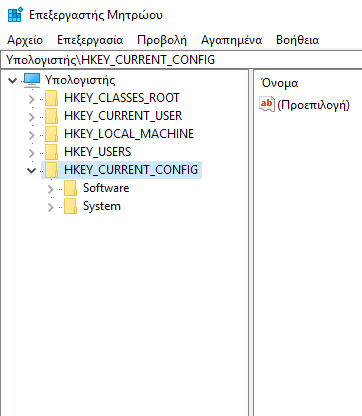Select HKEY_USERS in the tree
362x416 pixels.
tap(98, 152)
